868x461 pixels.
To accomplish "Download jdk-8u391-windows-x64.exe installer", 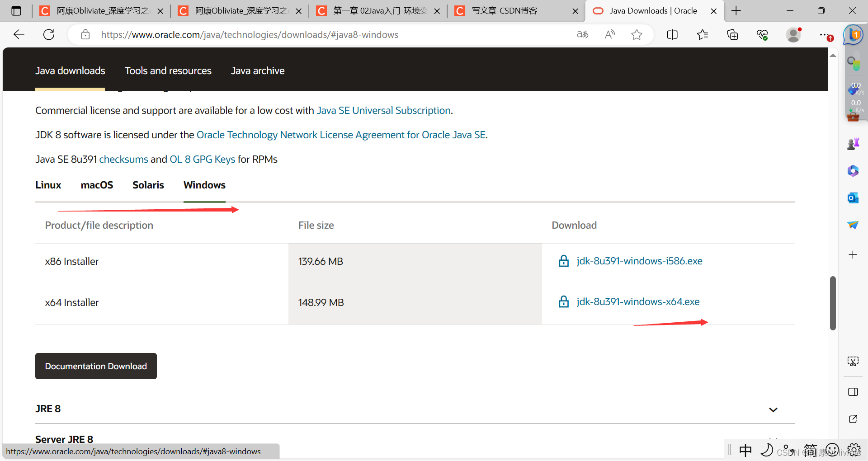I will click(637, 302).
